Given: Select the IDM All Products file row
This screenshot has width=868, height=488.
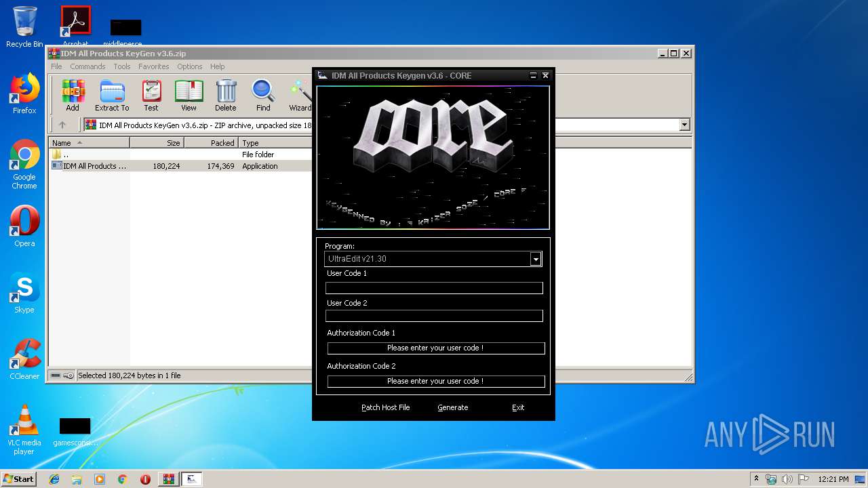Looking at the screenshot, I should coord(180,166).
